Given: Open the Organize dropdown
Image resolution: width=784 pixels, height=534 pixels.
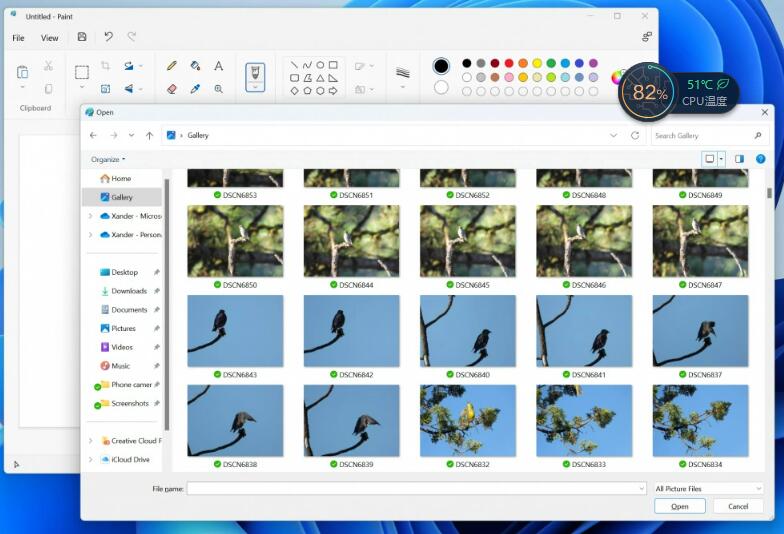Looking at the screenshot, I should 108,160.
